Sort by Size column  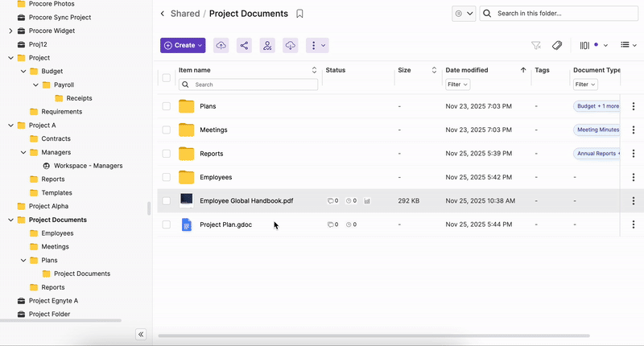point(434,70)
